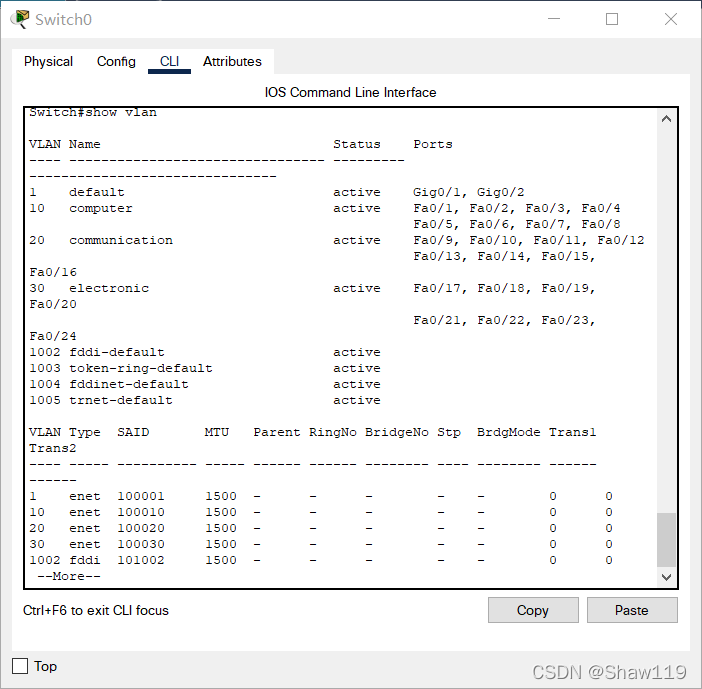The image size is (702, 689).
Task: Close the Switch0 window
Action: [671, 19]
